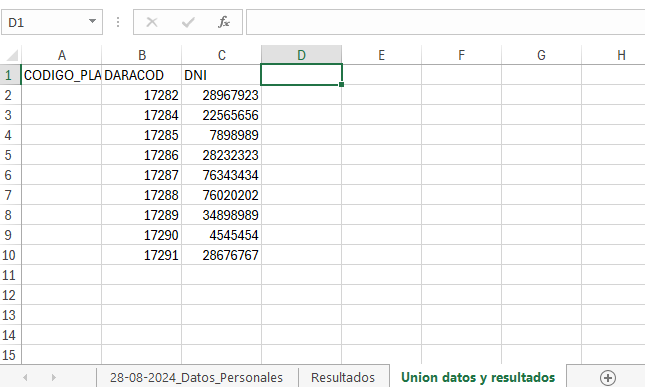
Task: Click the DNI header cell
Action: tap(221, 75)
